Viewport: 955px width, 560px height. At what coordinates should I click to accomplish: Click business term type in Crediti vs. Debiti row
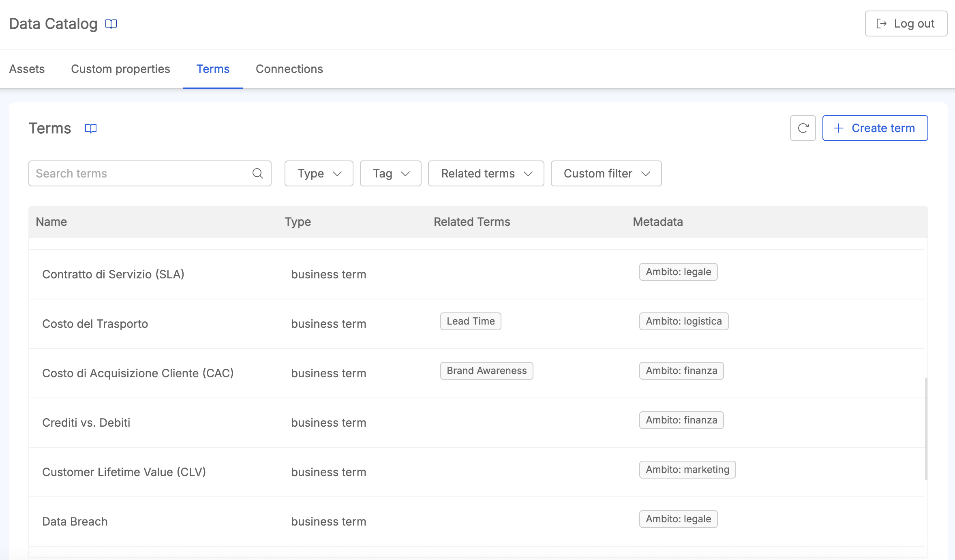(328, 423)
